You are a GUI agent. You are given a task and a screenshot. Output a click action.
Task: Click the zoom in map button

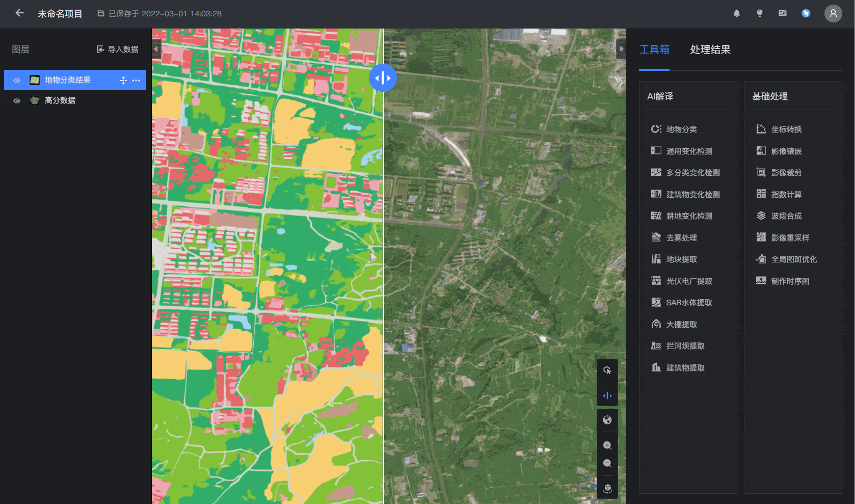(x=607, y=445)
